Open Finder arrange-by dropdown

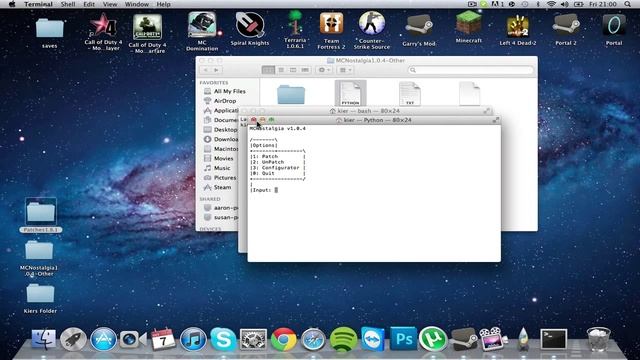pos(345,70)
